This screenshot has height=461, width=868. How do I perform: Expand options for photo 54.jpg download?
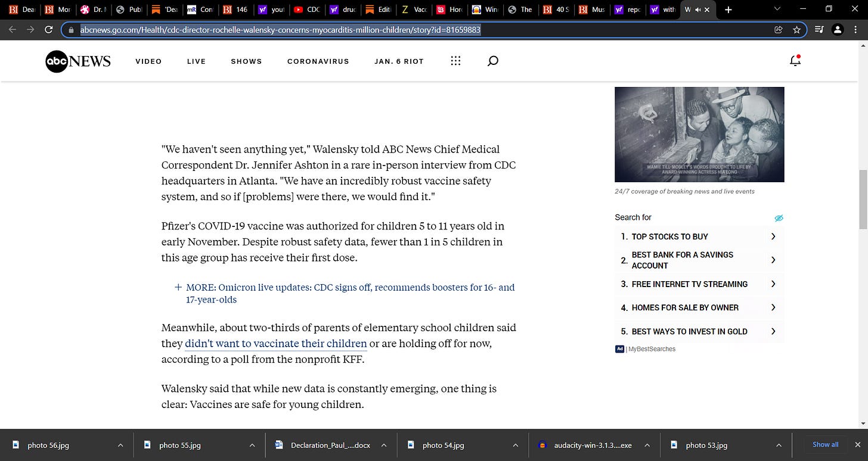[x=516, y=445]
